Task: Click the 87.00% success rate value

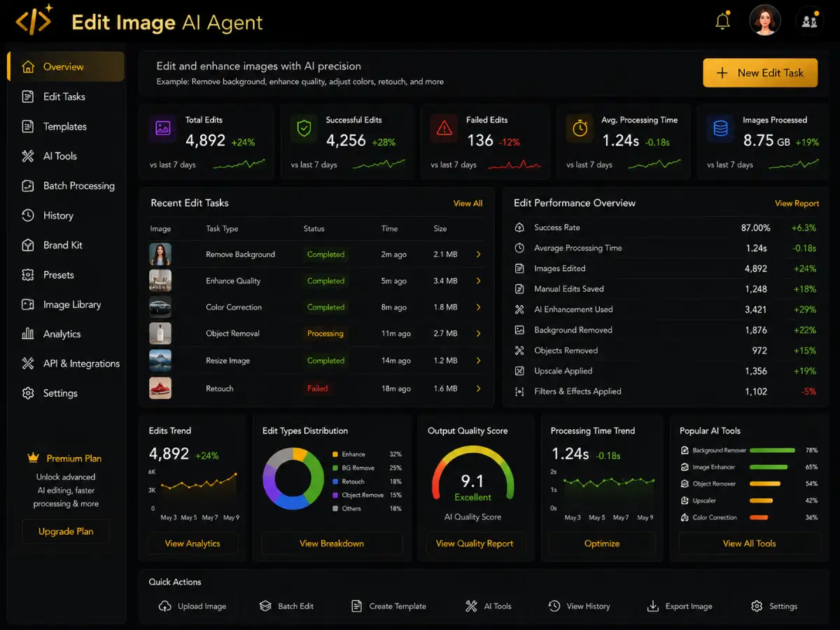Action: tap(755, 228)
